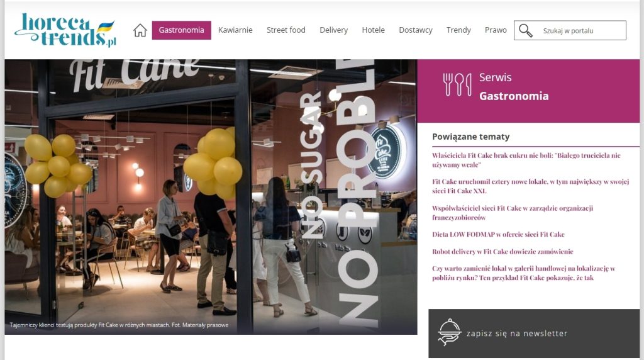Click the Fit Cake storefront main photo

pos(211,197)
